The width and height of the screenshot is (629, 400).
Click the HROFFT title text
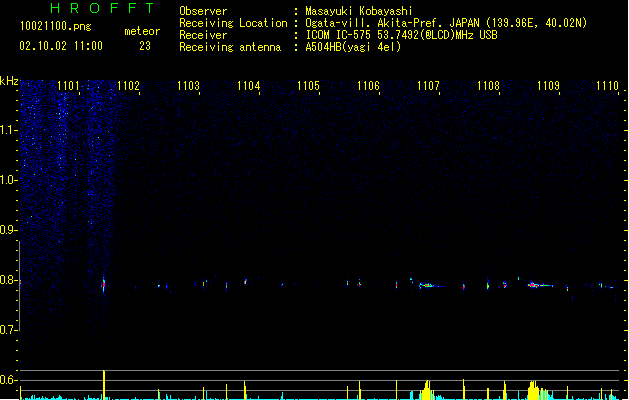coord(102,8)
